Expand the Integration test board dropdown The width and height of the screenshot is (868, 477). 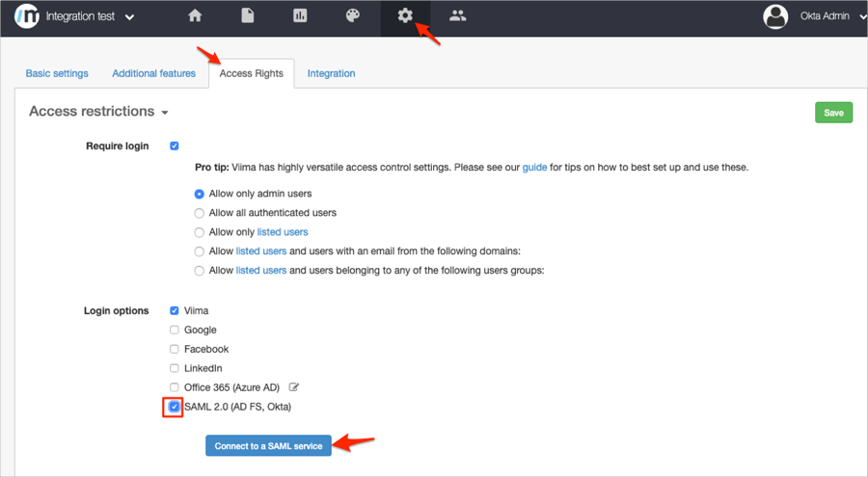[130, 17]
